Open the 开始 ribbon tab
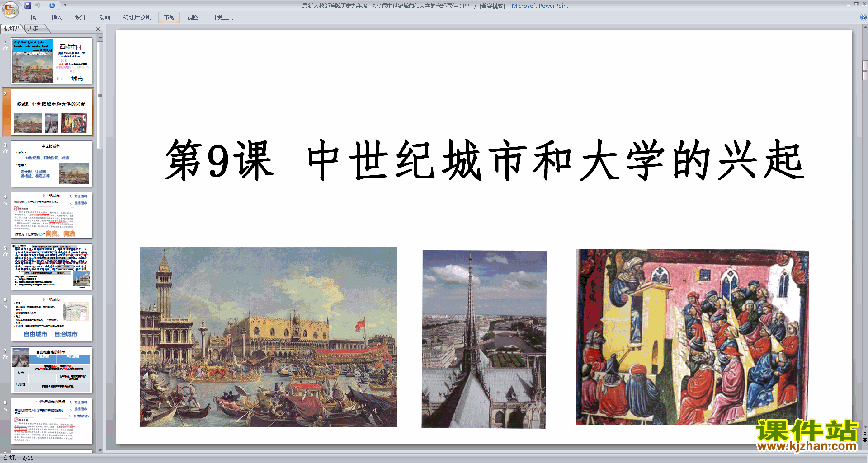The width and height of the screenshot is (868, 463). pos(33,18)
